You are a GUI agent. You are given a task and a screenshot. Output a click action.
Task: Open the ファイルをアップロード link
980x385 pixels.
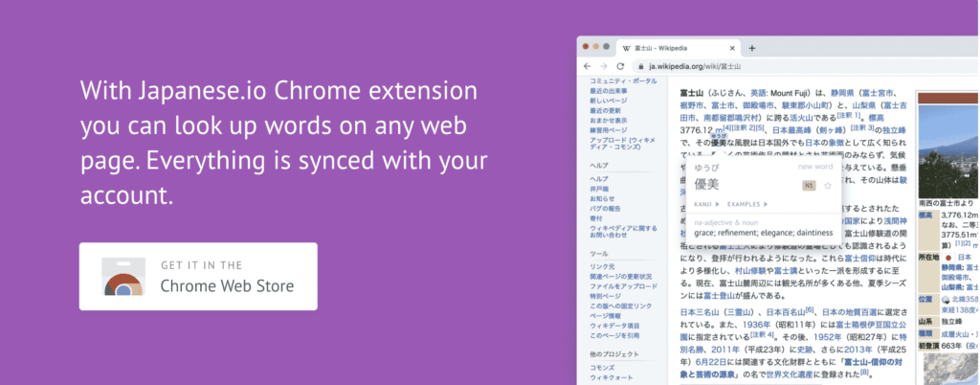[623, 286]
